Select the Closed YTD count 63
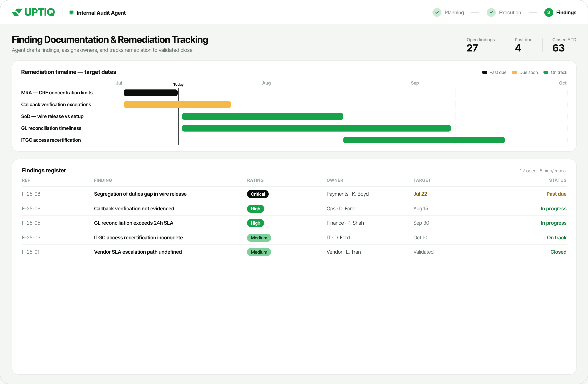The image size is (588, 384). click(558, 48)
